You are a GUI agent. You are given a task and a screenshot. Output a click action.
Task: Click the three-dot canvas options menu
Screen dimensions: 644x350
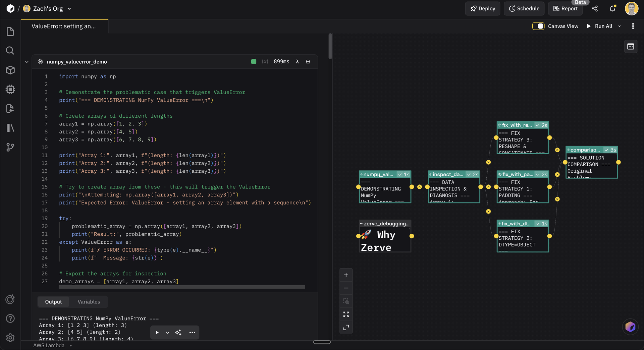point(633,26)
